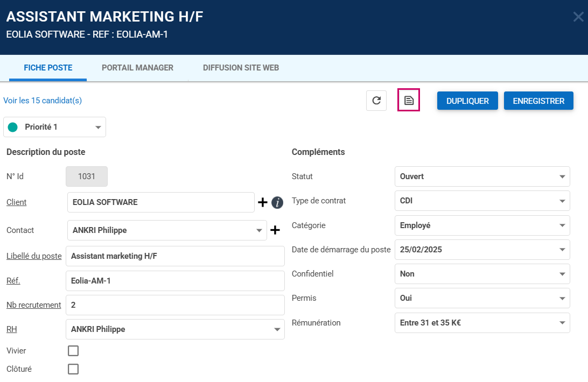Enable the Clôturé checkbox

[73, 369]
